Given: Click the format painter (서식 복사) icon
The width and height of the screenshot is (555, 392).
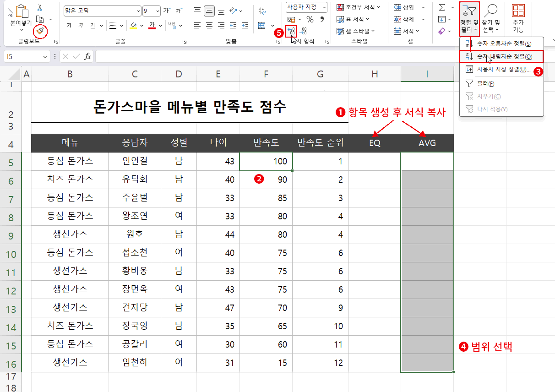Looking at the screenshot, I should click(39, 31).
